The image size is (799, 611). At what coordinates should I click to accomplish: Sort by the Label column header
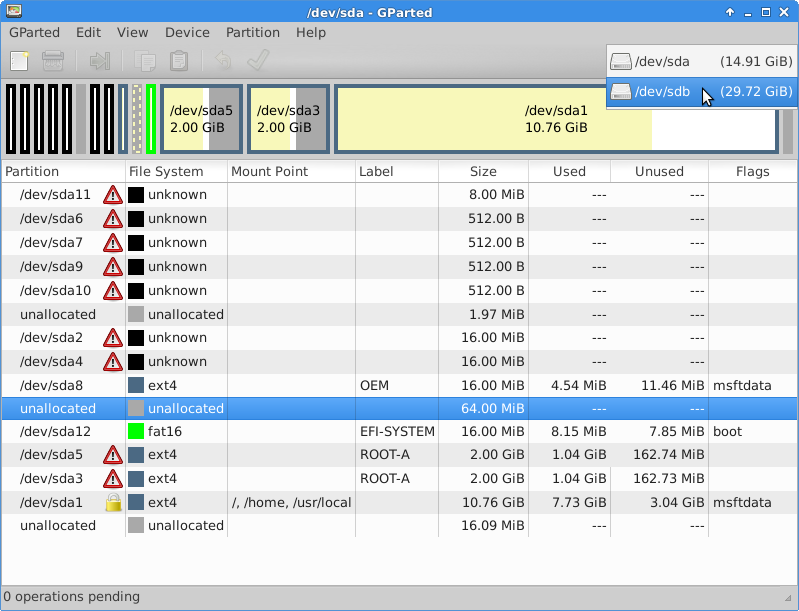(x=397, y=172)
